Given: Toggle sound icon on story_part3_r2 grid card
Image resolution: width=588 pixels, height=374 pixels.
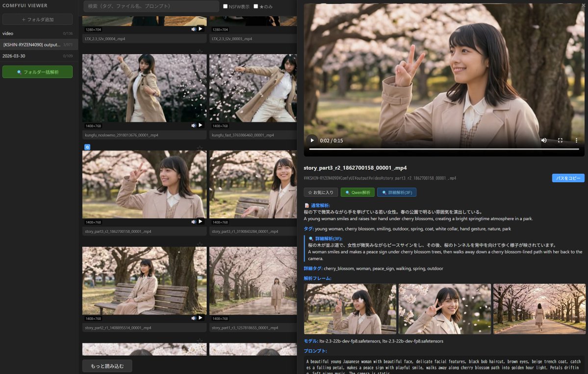Looking at the screenshot, I should [x=194, y=222].
